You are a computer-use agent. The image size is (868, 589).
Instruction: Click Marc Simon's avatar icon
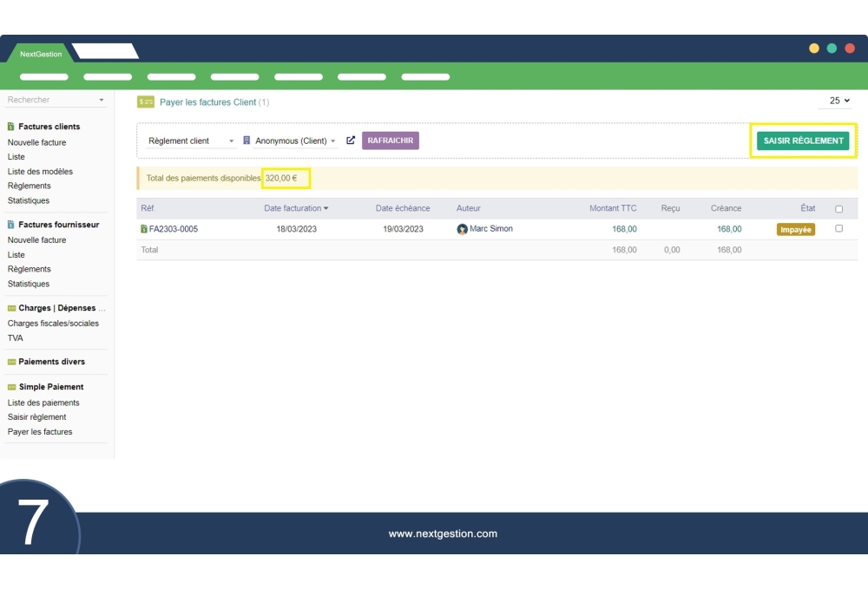point(463,229)
